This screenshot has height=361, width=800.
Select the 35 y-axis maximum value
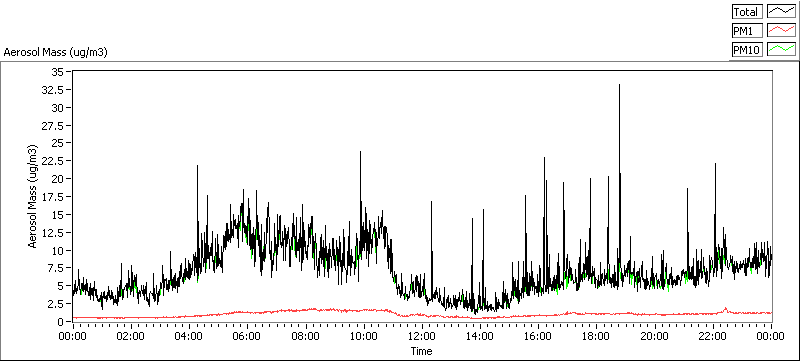tap(58, 72)
